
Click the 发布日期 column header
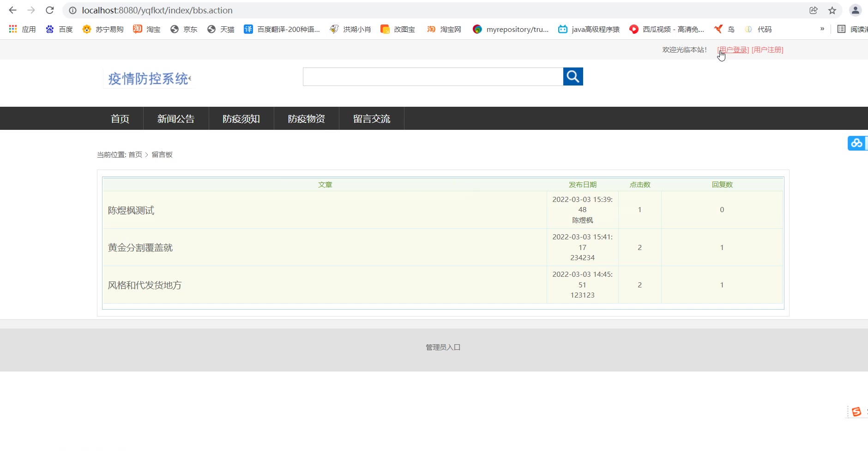point(583,185)
